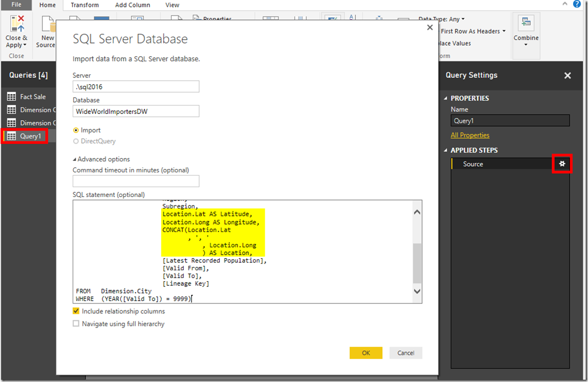This screenshot has height=382, width=588.
Task: Close the SQL Server Database dialog
Action: (x=430, y=27)
